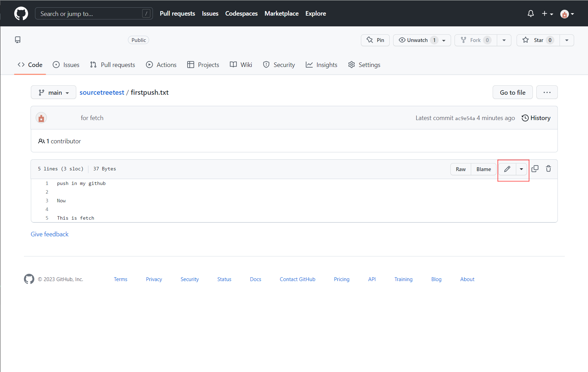Expand the Fork options arrow

coord(504,40)
